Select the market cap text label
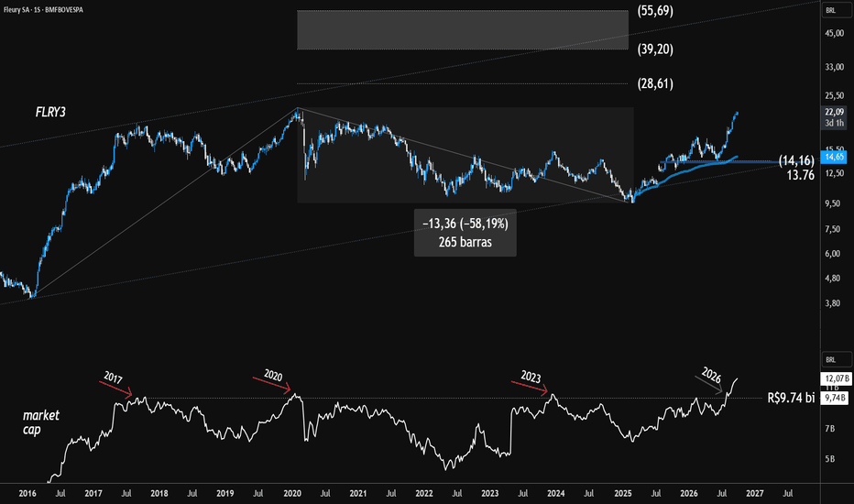 [x=41, y=422]
